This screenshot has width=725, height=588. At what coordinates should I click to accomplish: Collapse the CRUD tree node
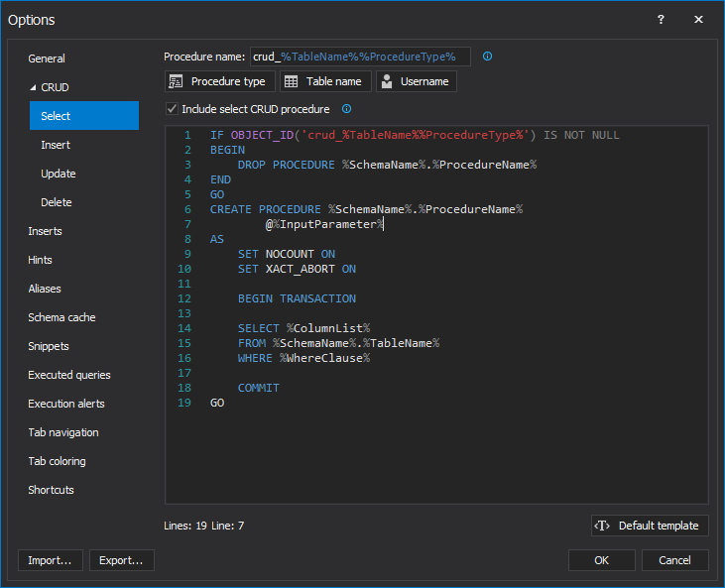click(32, 87)
